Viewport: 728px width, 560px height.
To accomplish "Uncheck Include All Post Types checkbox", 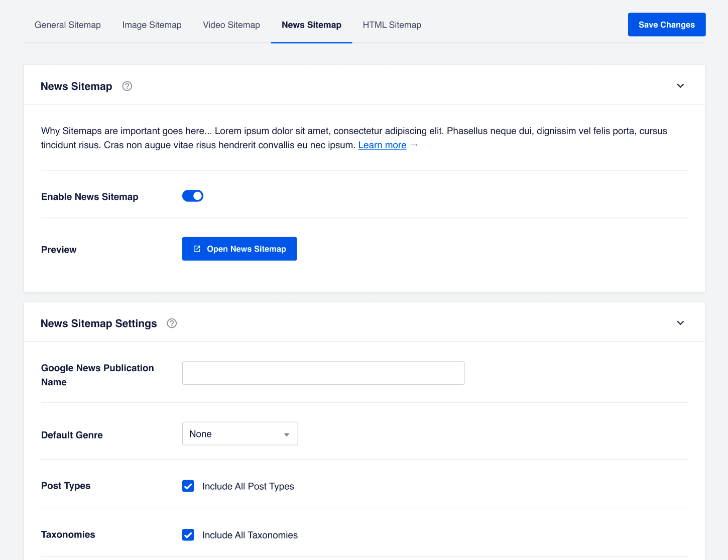I will tap(188, 486).
